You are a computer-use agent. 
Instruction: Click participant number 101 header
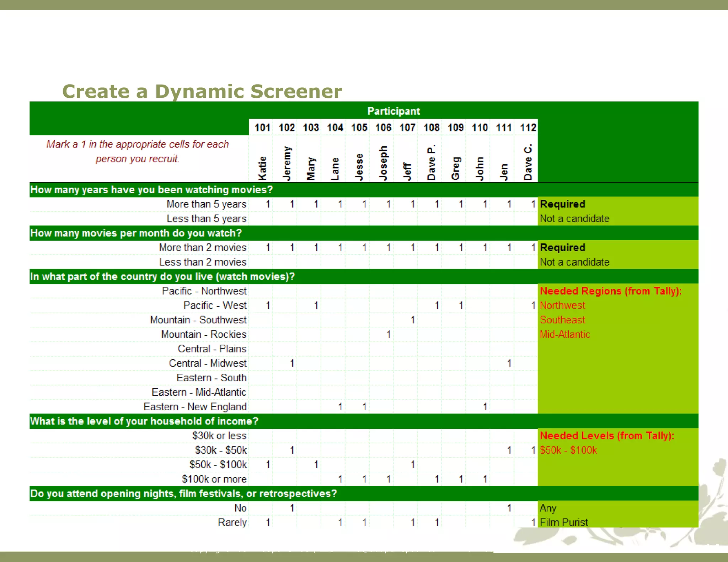262,128
